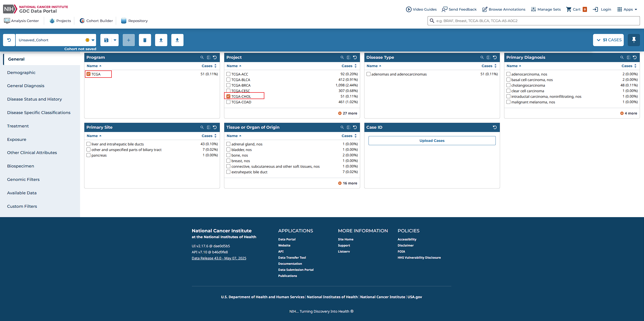Flip the Program card to chart view
The width and height of the screenshot is (644, 321).
(x=209, y=57)
